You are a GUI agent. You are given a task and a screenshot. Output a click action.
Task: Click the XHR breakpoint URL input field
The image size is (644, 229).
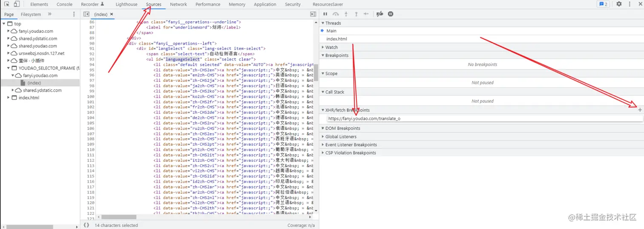point(484,119)
